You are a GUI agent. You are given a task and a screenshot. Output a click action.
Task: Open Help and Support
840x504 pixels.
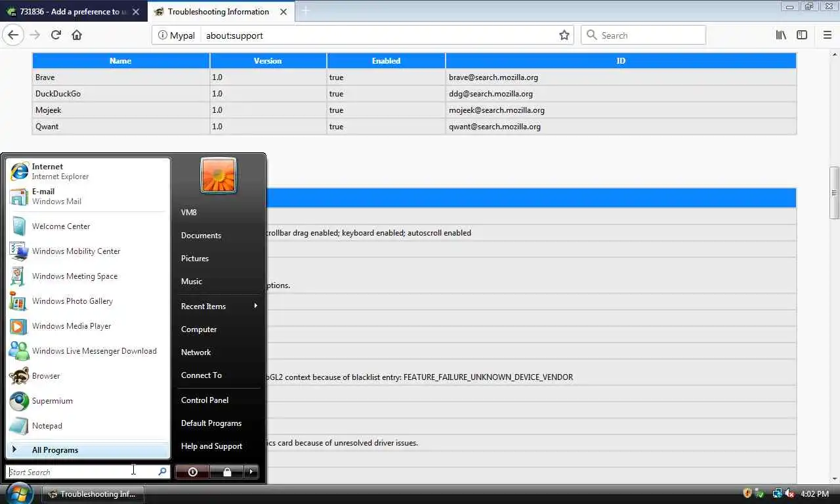click(x=219, y=446)
